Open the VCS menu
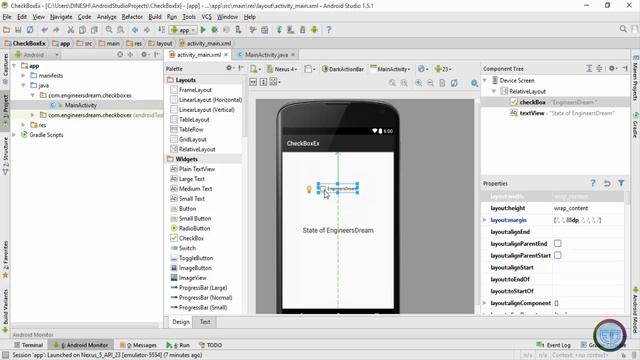This screenshot has height=360, width=640. (207, 17)
